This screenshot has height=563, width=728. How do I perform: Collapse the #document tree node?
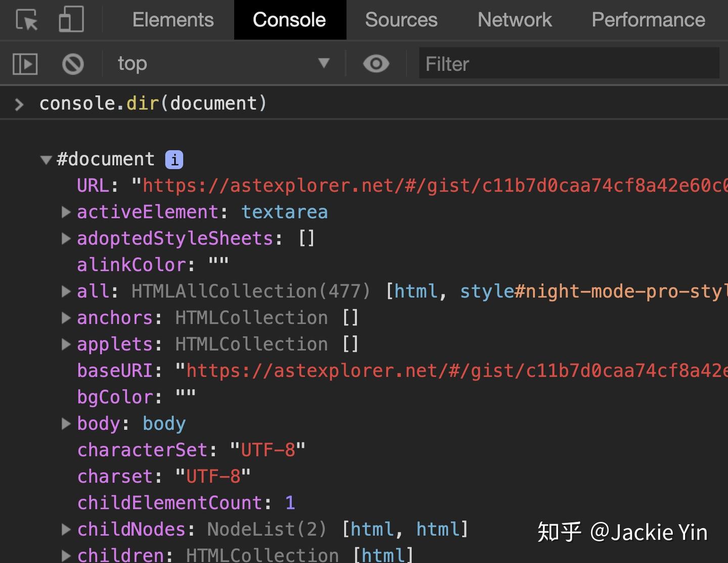[46, 160]
